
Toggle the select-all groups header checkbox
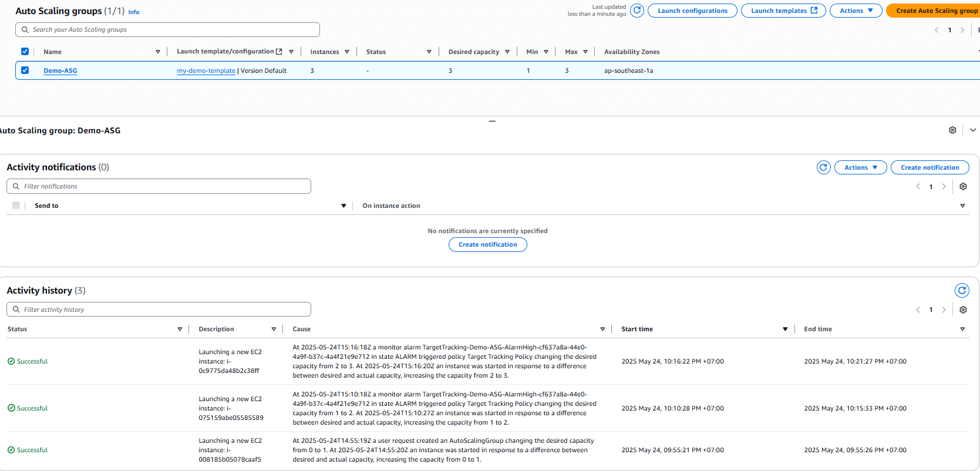[x=25, y=52]
